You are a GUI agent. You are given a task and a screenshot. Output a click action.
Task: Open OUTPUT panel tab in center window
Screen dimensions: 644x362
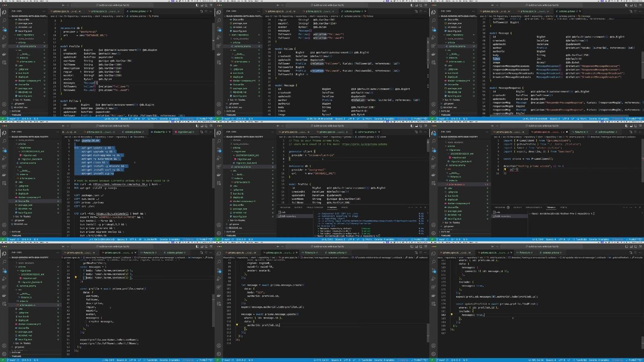point(298,207)
